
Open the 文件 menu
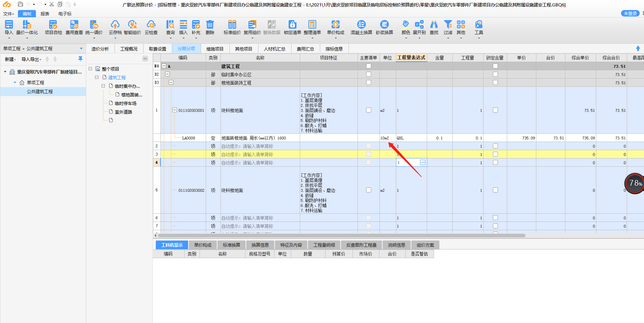(x=9, y=14)
